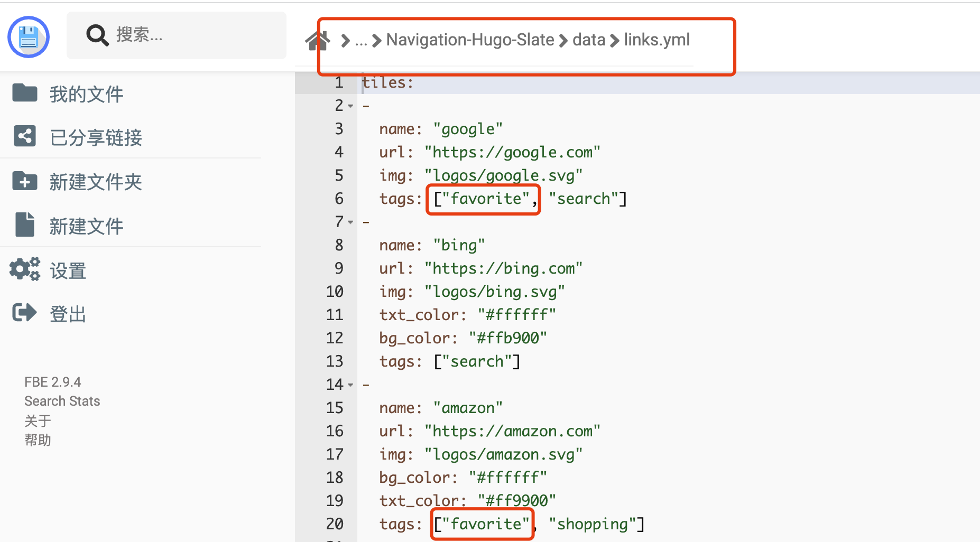Collapse the YAML block at line 2
The image size is (980, 542).
coord(350,106)
